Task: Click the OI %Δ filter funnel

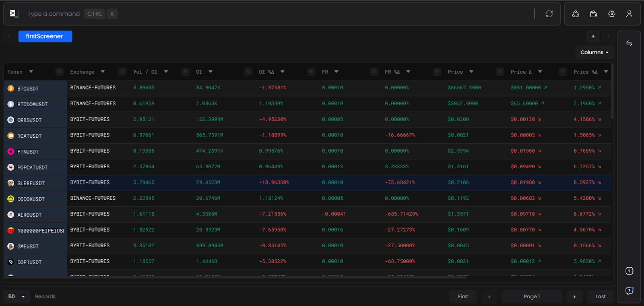Action: point(311,72)
